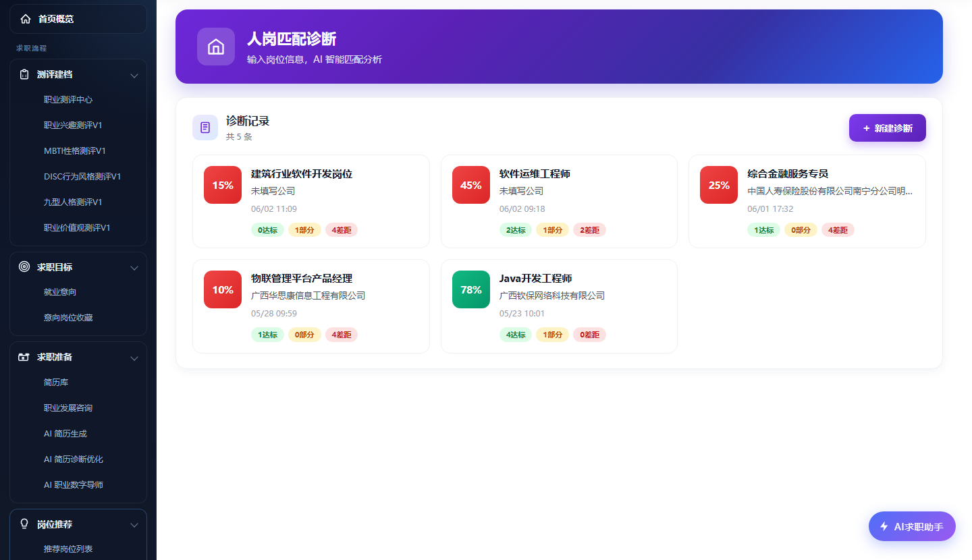Viewport: 972px width, 560px height.
Task: Click the document icon beside 诊断记录
Action: click(x=205, y=128)
